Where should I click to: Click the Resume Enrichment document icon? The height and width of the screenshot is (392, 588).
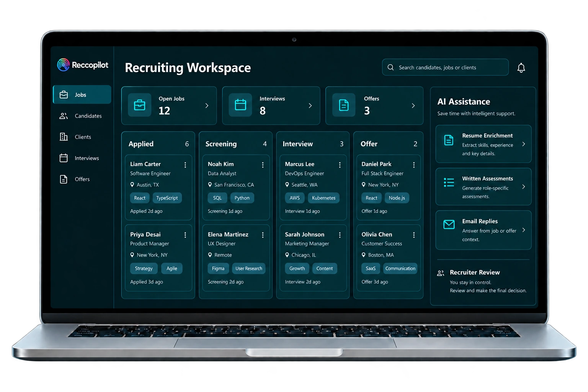tap(449, 140)
